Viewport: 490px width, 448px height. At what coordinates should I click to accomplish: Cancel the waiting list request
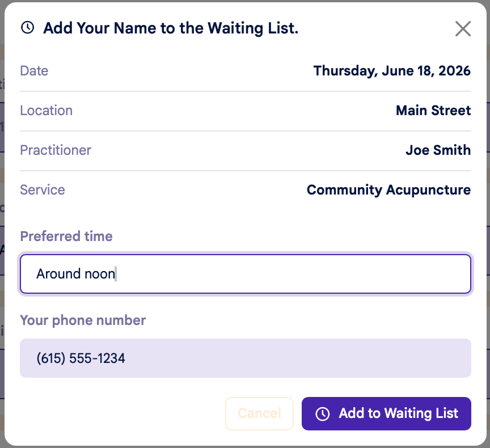coord(259,413)
